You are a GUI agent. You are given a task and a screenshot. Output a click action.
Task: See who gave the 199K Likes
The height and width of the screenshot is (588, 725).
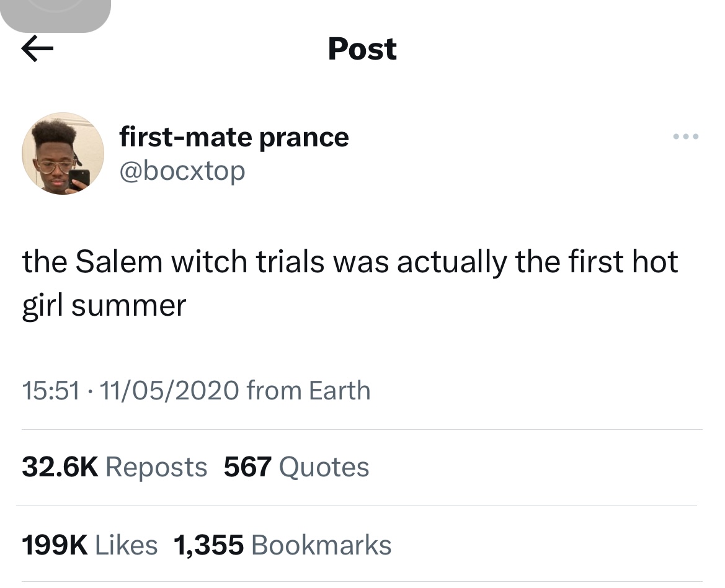(x=90, y=544)
